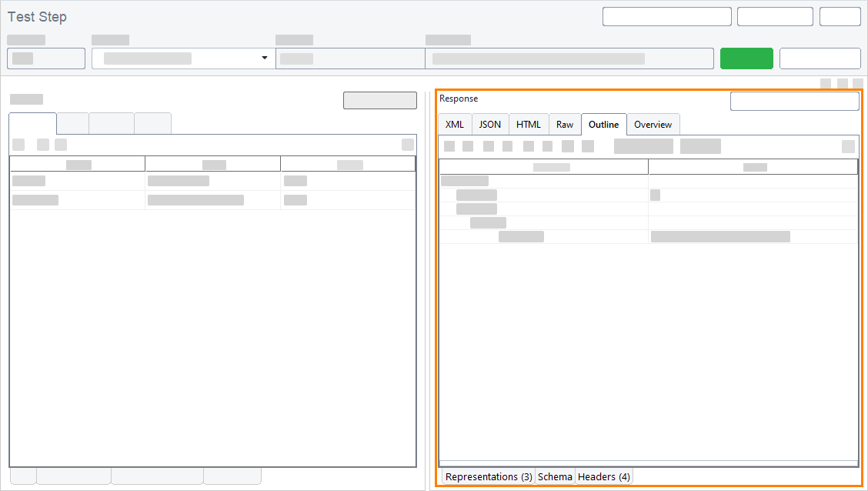Image resolution: width=868 pixels, height=491 pixels.
Task: Click the long endpoint field left of the green button
Action: click(569, 58)
